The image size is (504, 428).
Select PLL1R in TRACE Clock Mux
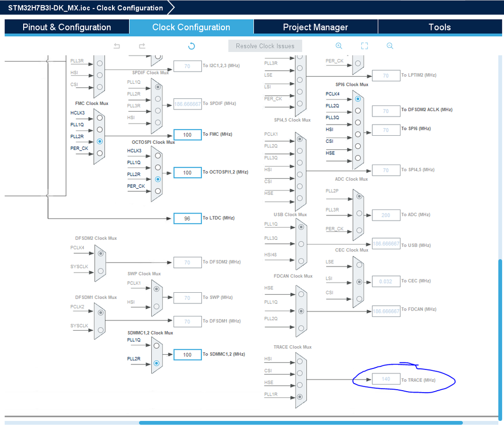300,397
